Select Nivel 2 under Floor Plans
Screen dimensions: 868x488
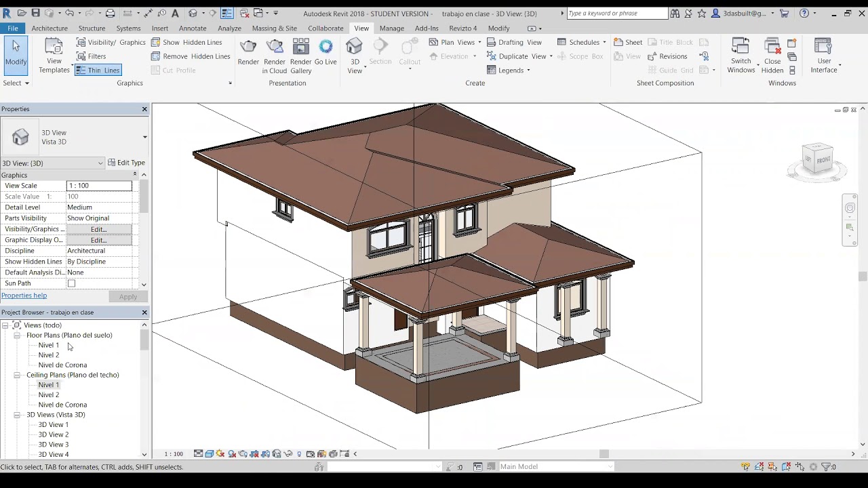[x=49, y=355]
